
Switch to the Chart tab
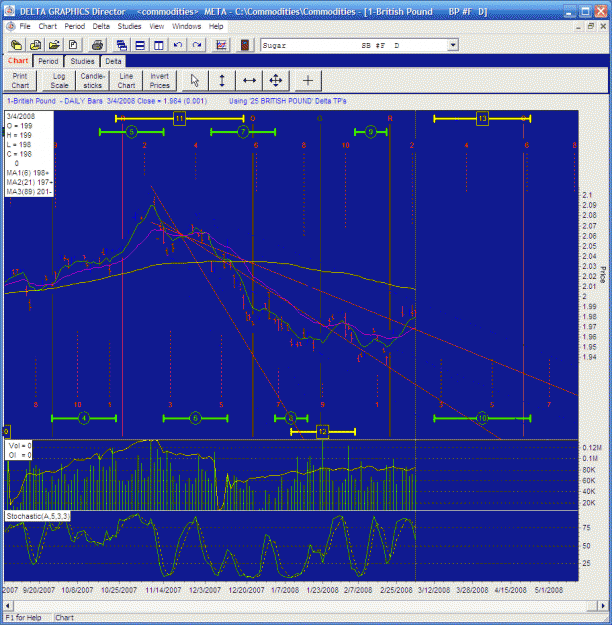click(18, 61)
